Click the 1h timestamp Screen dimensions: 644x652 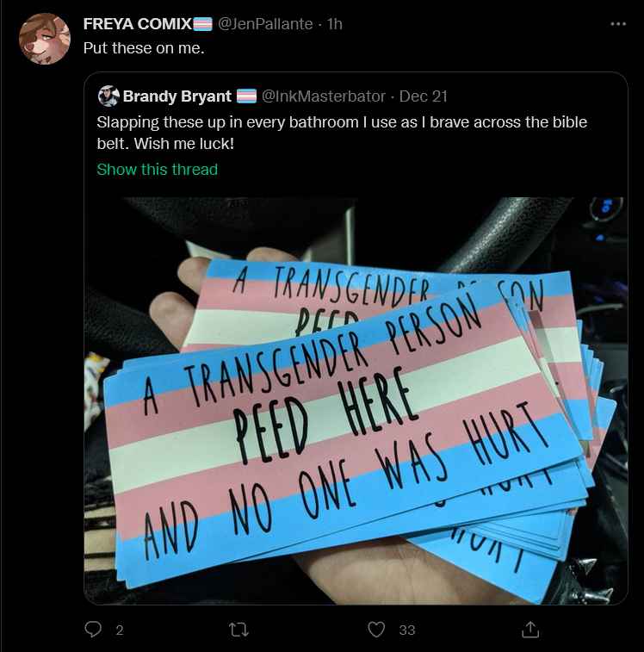click(x=334, y=24)
